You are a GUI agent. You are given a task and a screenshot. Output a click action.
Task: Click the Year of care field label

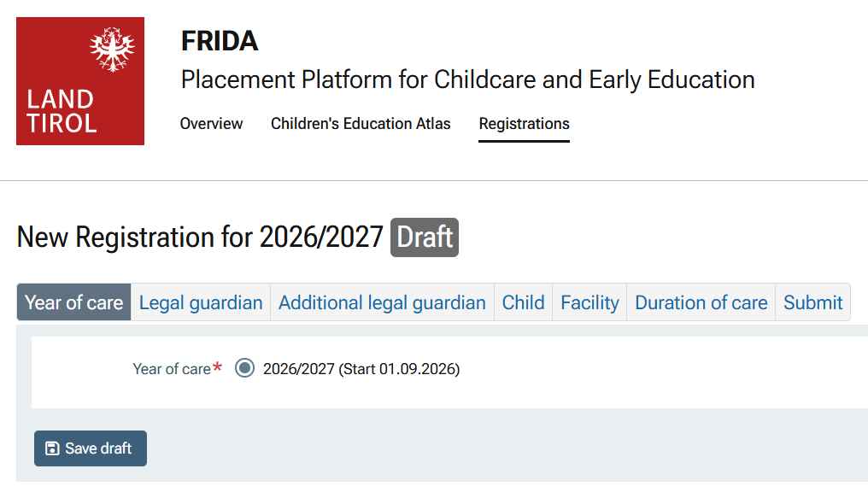(172, 369)
